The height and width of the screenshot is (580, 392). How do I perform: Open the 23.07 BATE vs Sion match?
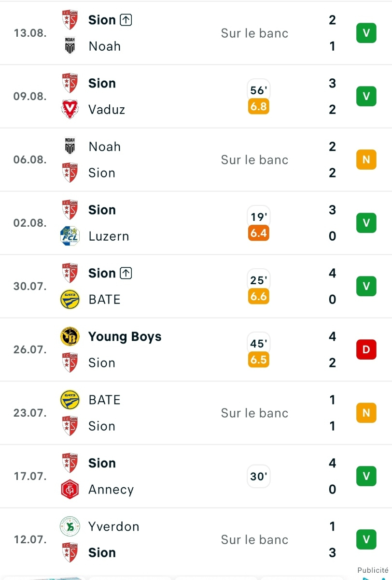(x=196, y=413)
